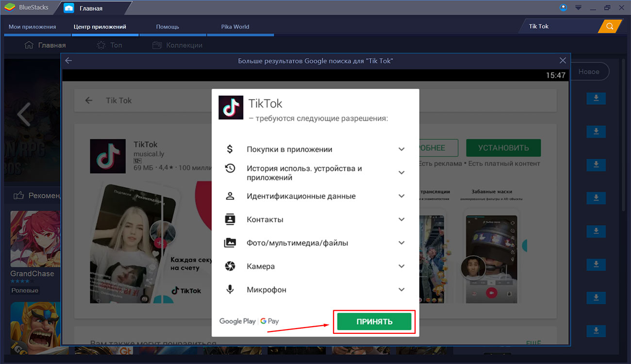Viewport: 631px width, 364px height.
Task: Switch to Центр приложений tab
Action: 100,27
